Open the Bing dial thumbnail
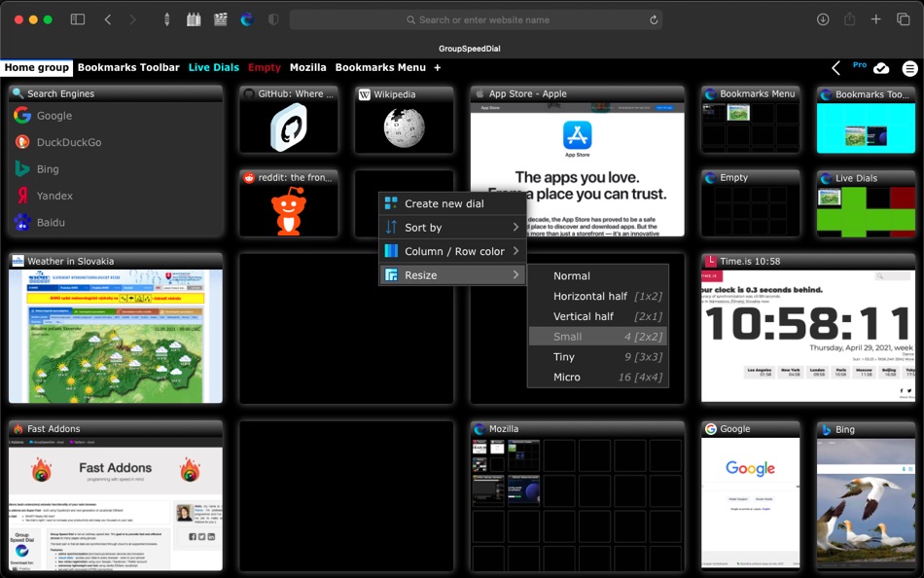This screenshot has width=924, height=578. [x=866, y=496]
